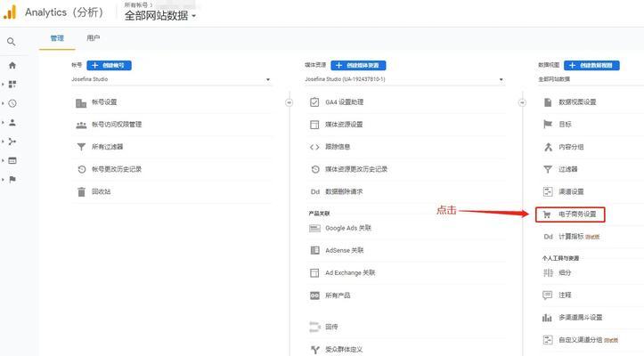Viewport: 644px width, 356px height.
Task: Expand the Customization section arrow in sidebar
Action: [3, 85]
